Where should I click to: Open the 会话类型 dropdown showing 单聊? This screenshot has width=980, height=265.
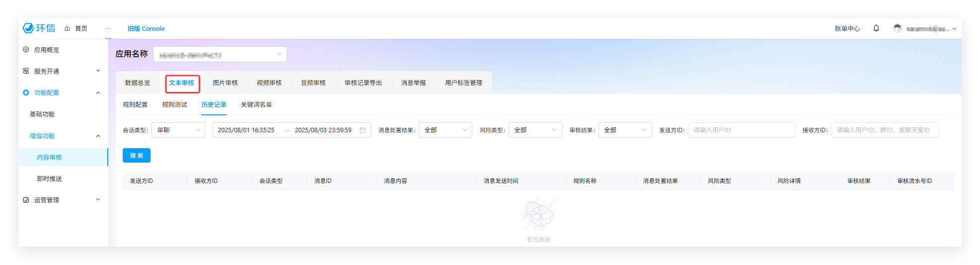178,130
